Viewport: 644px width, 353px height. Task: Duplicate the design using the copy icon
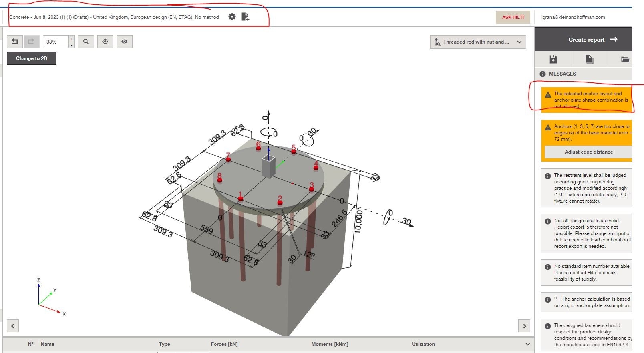[589, 60]
